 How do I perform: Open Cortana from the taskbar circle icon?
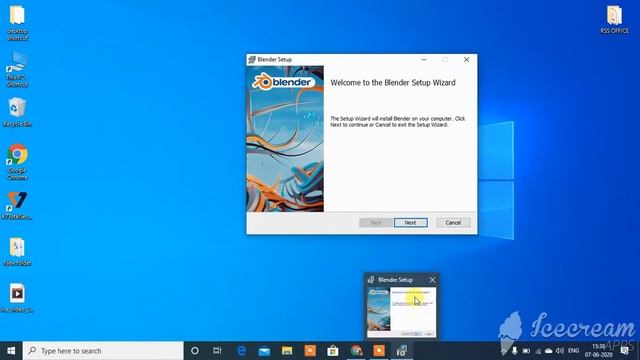click(x=195, y=351)
